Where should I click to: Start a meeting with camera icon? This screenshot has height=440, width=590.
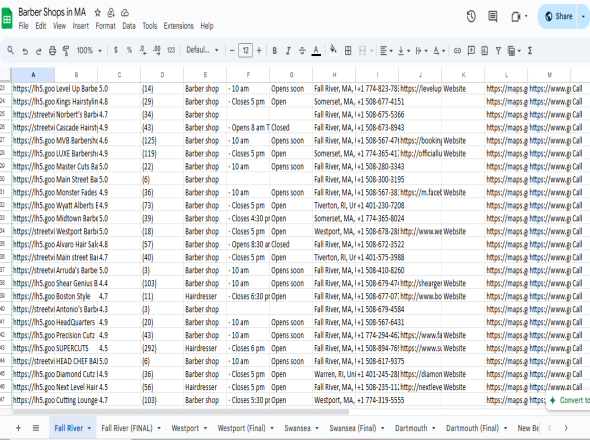point(516,17)
